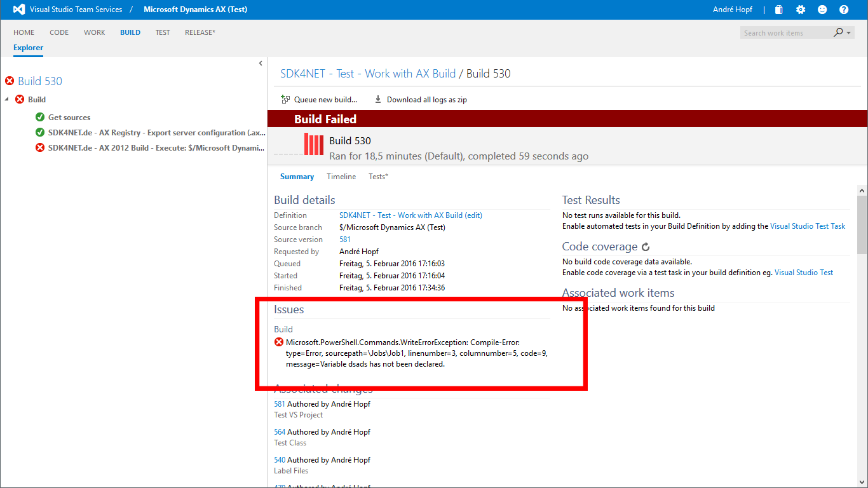This screenshot has height=488, width=868.
Task: Click Download all logs as zip
Action: [421, 99]
